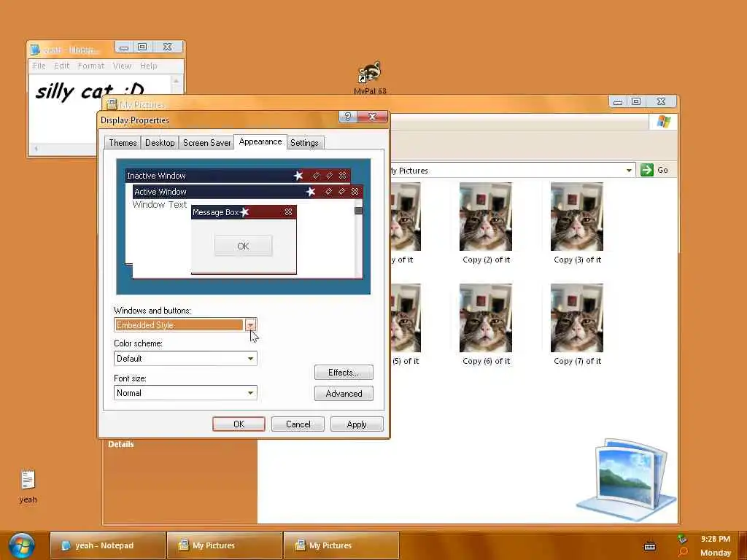
Task: Click the large pictures folder artwork icon
Action: [626, 480]
